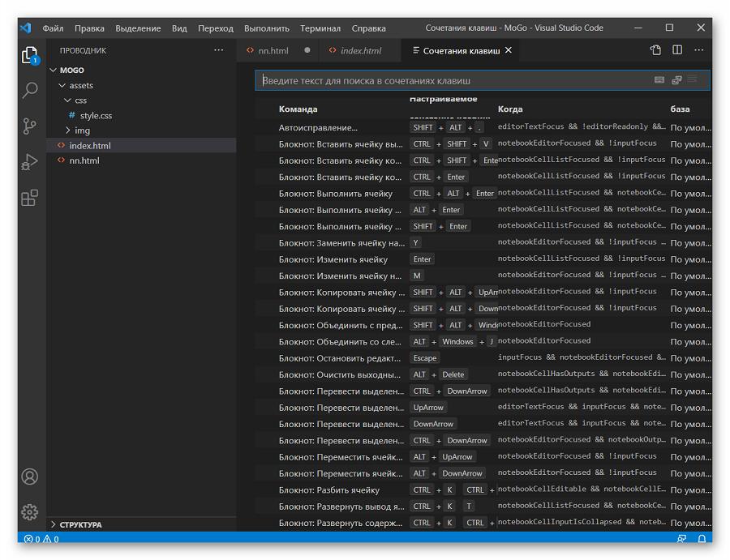
Task: Open Source Control view icon
Action: pyautogui.click(x=30, y=126)
